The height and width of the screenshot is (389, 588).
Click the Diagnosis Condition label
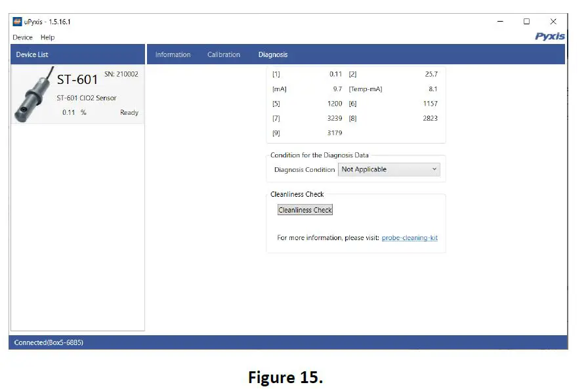point(304,170)
